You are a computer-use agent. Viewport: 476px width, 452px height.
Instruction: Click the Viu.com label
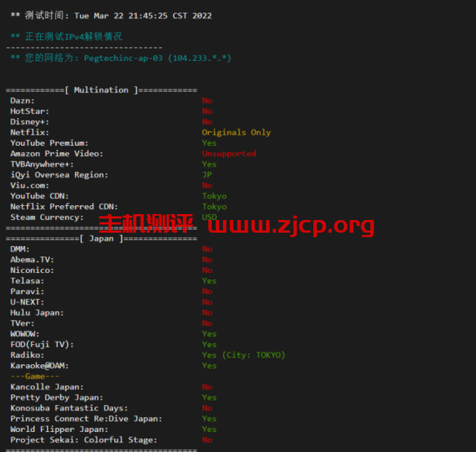coord(30,185)
